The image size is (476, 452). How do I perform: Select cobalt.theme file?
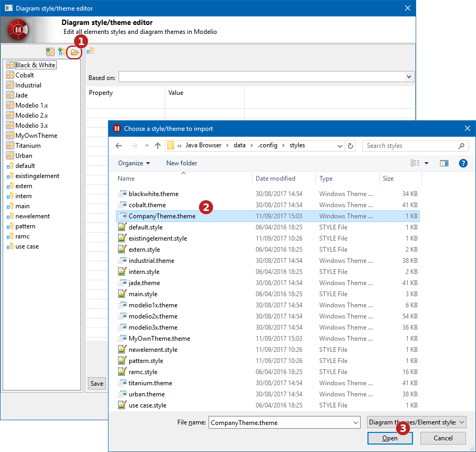click(x=268, y=205)
